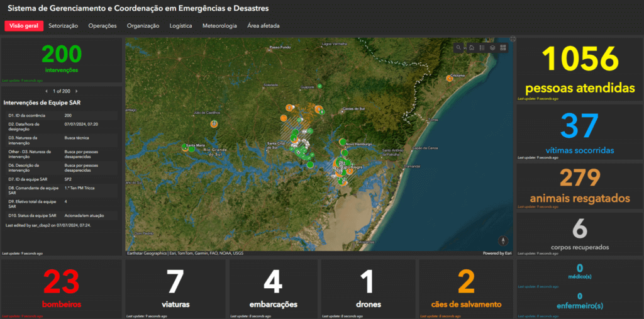
Task: Click the green check marker near Guaporé
Action: 319,86
